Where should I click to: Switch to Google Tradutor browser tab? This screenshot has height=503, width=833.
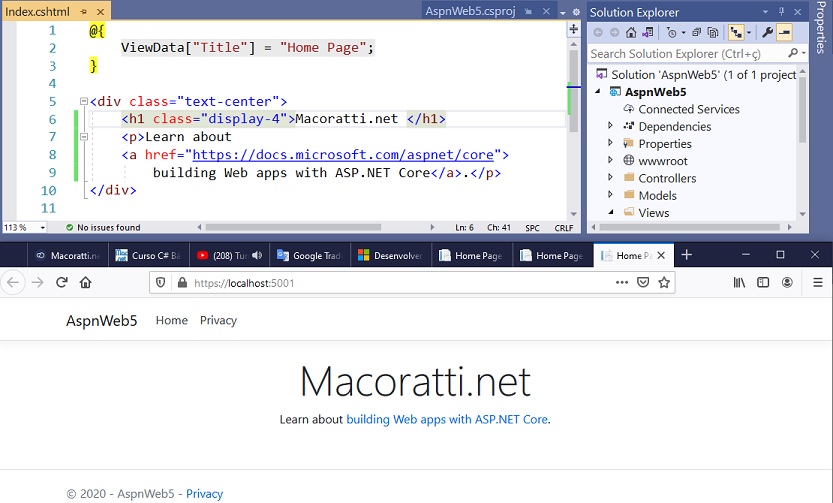(x=310, y=255)
